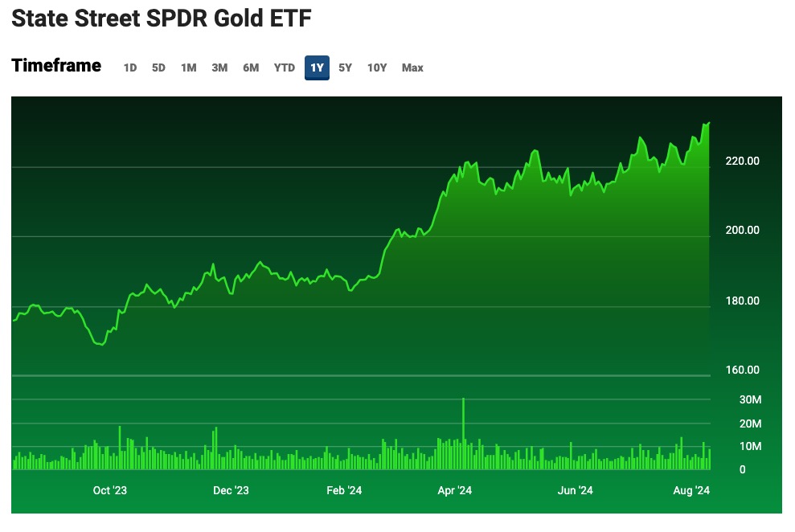This screenshot has width=795, height=532.
Task: Click the 180.00 price axis label
Action: pos(742,301)
